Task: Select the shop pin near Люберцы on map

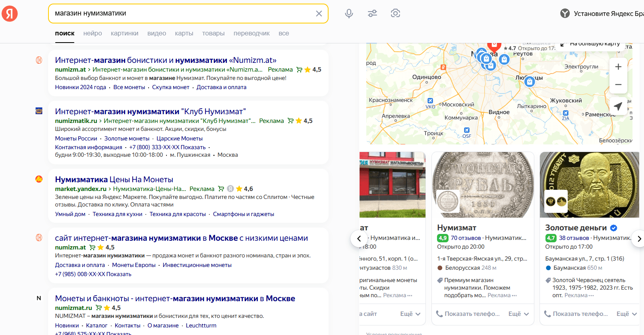Action: [x=529, y=82]
